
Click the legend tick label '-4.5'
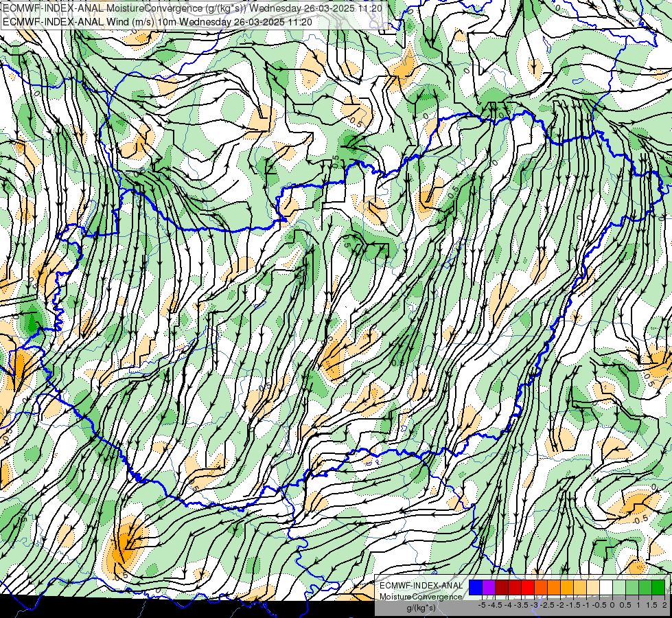(x=496, y=605)
